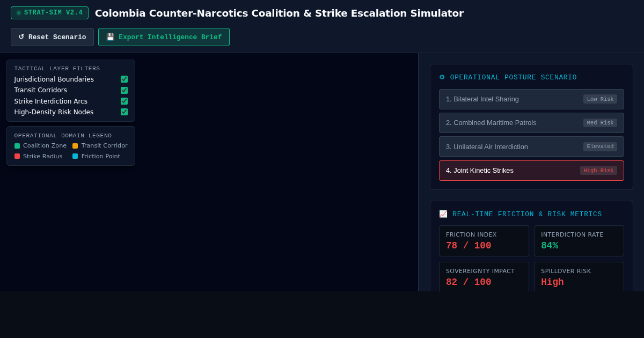Click the green Coalition Zone legend swatch
Viewport: 644px width, 338px height.
coord(17,146)
